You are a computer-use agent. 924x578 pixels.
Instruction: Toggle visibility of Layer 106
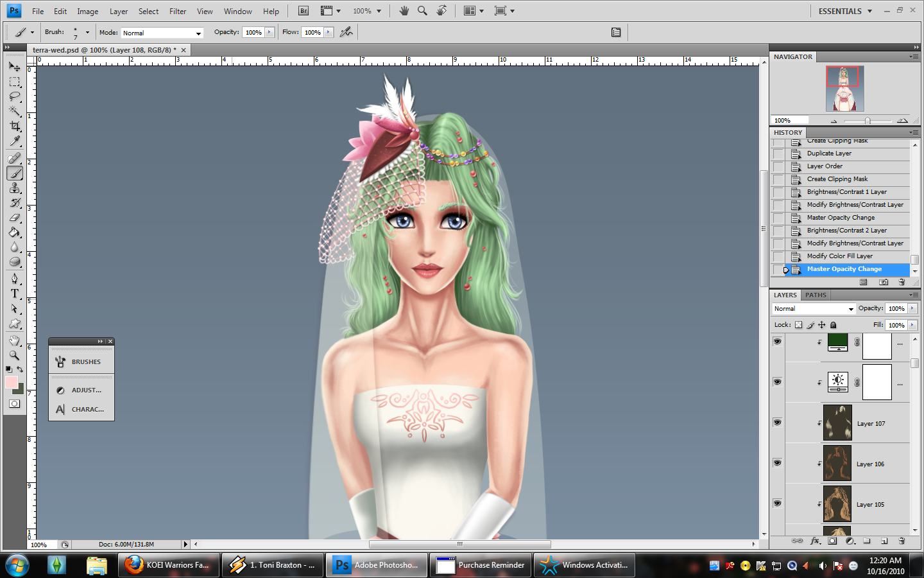point(777,463)
